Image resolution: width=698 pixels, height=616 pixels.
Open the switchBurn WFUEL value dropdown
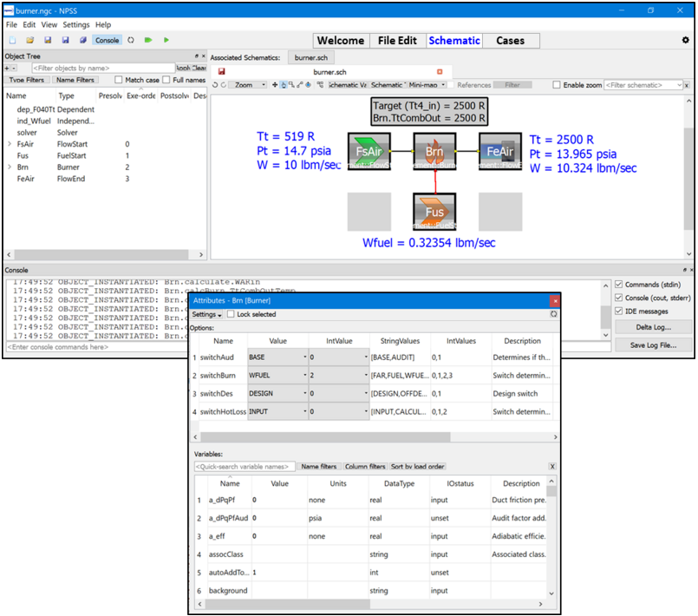tap(305, 376)
